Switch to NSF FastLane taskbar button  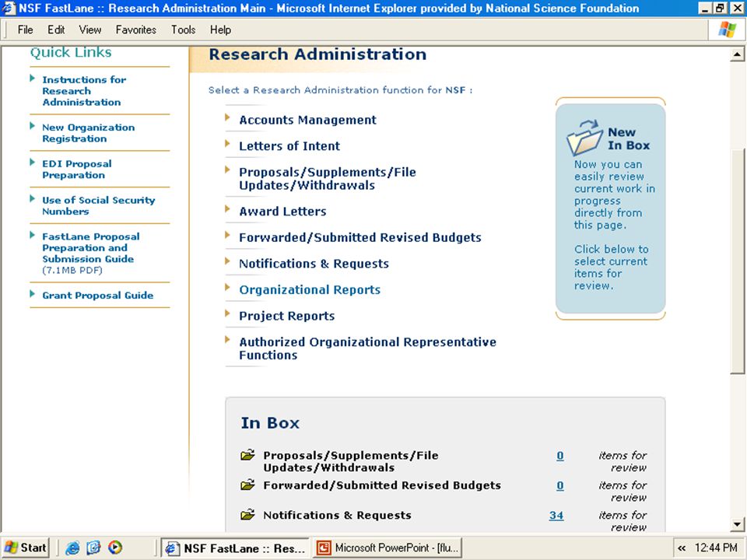(235, 548)
